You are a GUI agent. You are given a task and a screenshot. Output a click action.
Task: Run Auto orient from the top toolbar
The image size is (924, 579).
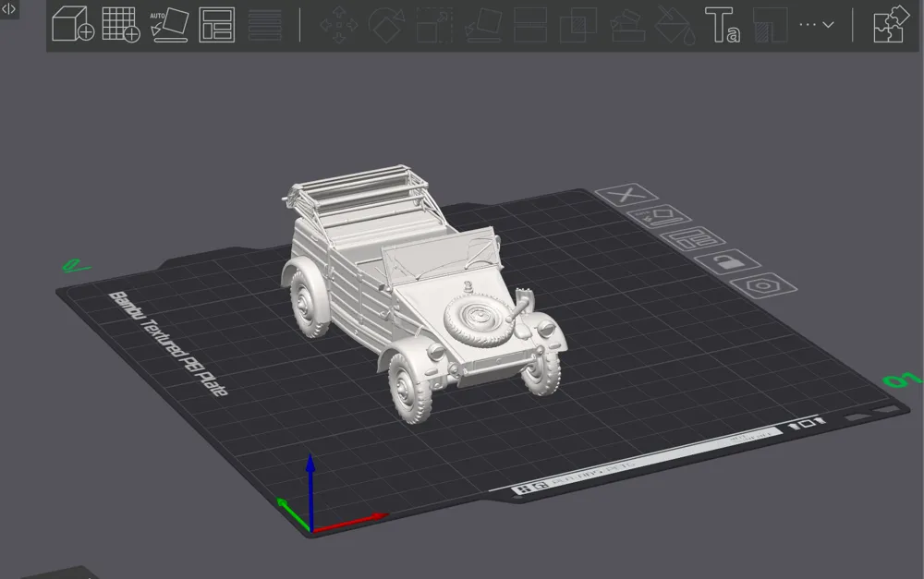coord(170,25)
